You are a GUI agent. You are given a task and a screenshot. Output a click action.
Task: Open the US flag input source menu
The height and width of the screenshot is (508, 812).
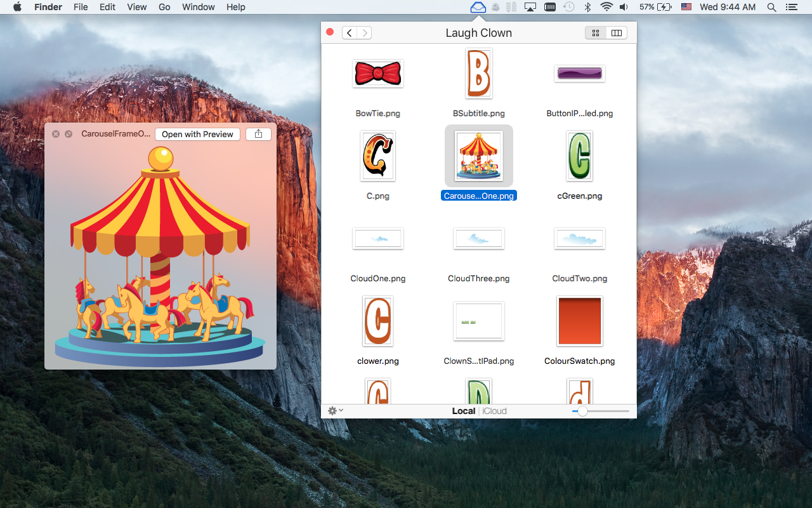pos(686,7)
